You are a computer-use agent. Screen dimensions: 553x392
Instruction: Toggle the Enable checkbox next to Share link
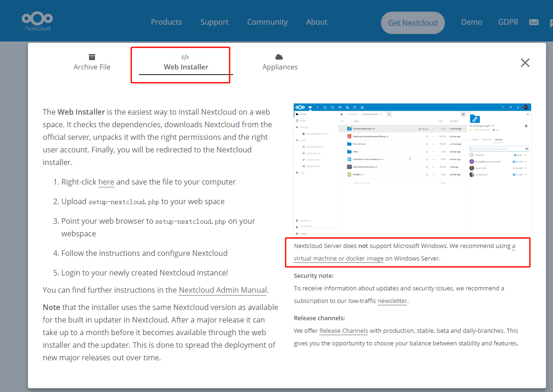click(x=515, y=155)
